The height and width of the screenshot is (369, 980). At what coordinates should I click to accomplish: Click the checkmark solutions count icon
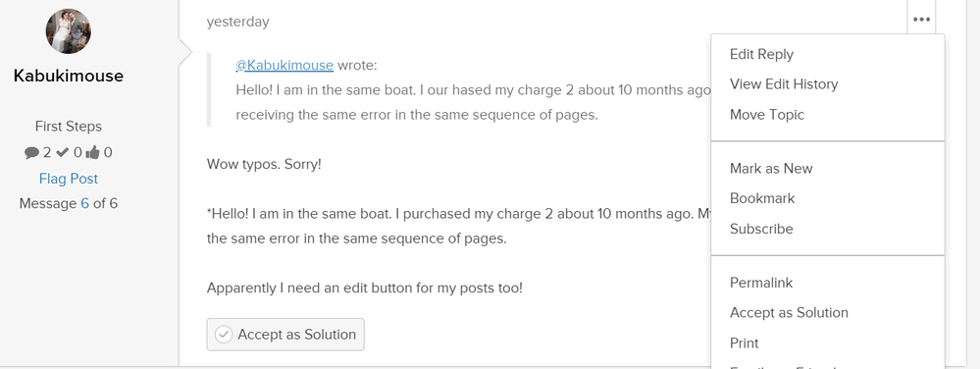[x=62, y=152]
